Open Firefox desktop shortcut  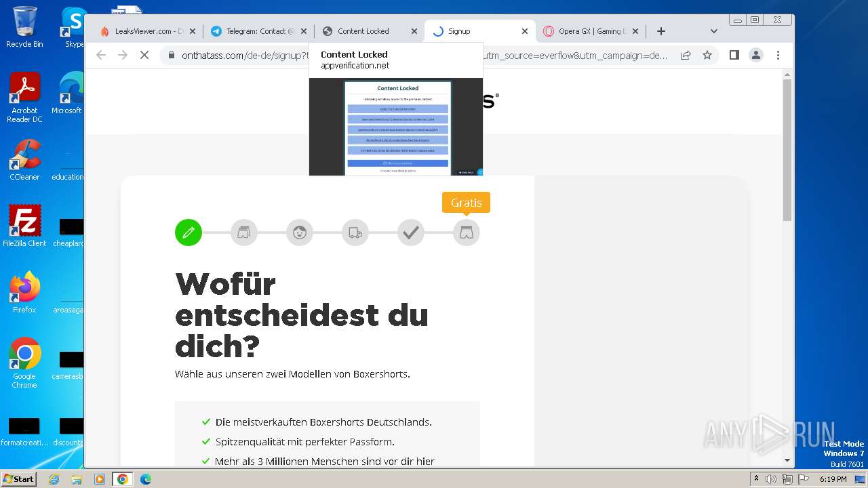24,293
